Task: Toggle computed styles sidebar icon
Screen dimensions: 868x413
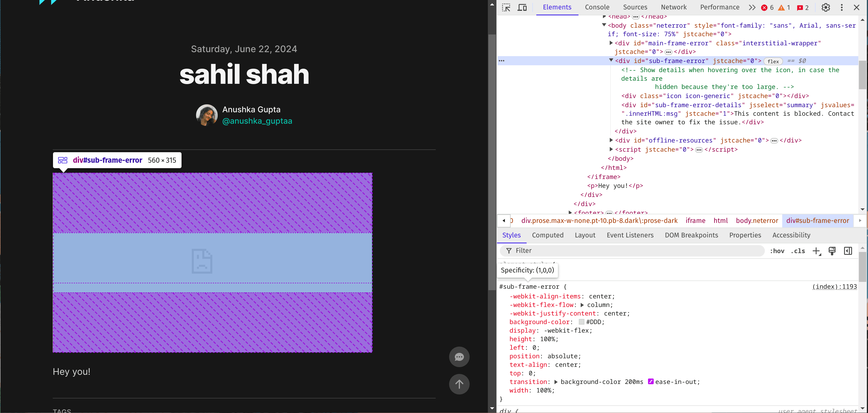Action: click(x=848, y=251)
